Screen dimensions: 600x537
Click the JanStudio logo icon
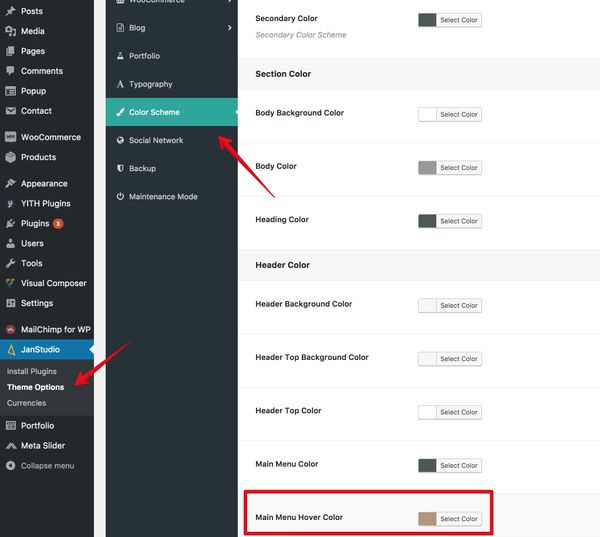point(11,349)
